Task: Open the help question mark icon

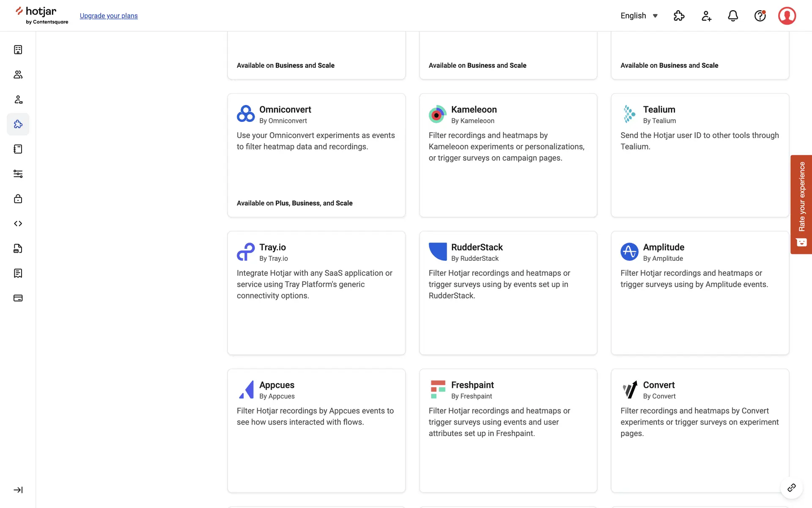Action: pyautogui.click(x=760, y=16)
